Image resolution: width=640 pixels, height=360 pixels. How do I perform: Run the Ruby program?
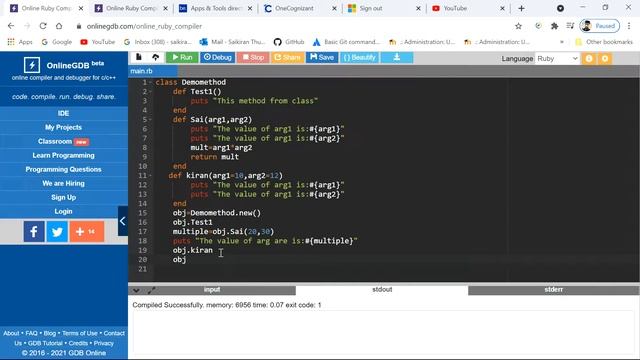(182, 57)
